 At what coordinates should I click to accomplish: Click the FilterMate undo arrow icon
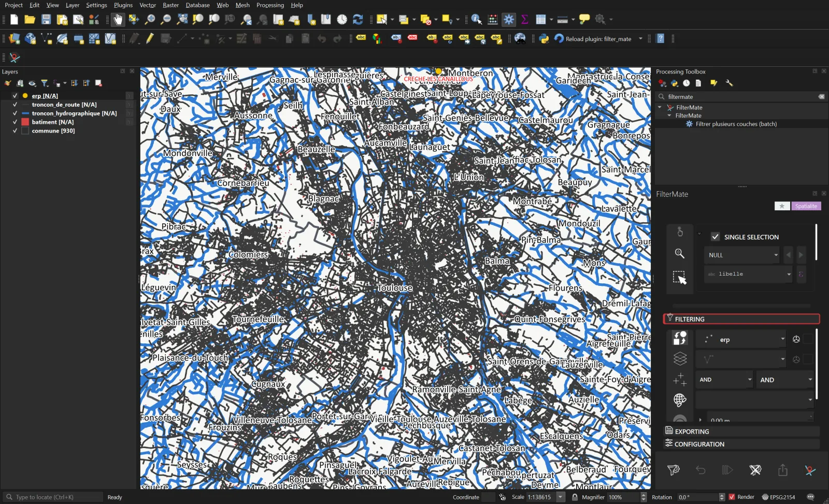tap(701, 470)
